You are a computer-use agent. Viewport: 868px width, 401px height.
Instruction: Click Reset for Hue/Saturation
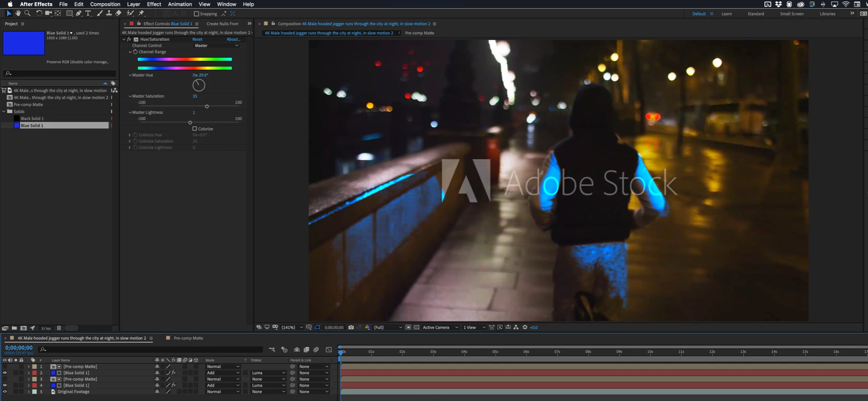tap(198, 39)
